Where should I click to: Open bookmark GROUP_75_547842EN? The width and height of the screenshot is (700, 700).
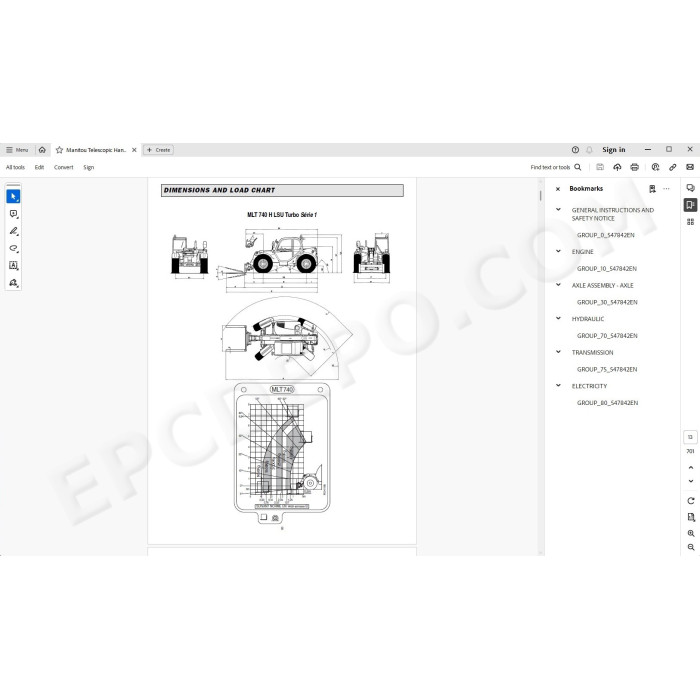click(x=607, y=369)
